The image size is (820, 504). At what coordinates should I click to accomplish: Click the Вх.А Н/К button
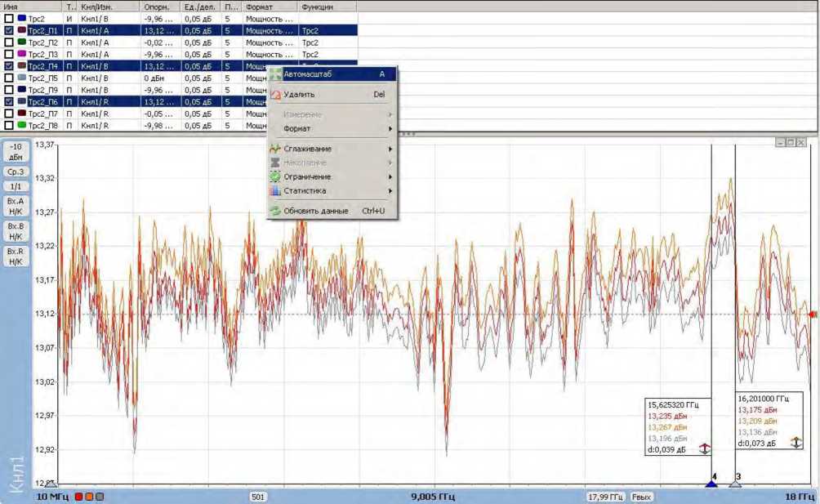[16, 206]
